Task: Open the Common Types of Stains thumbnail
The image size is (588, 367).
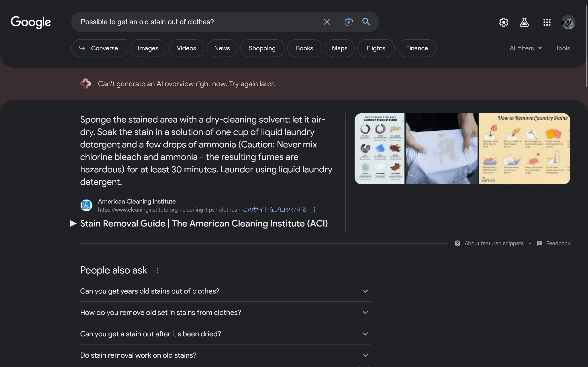Action: click(379, 149)
